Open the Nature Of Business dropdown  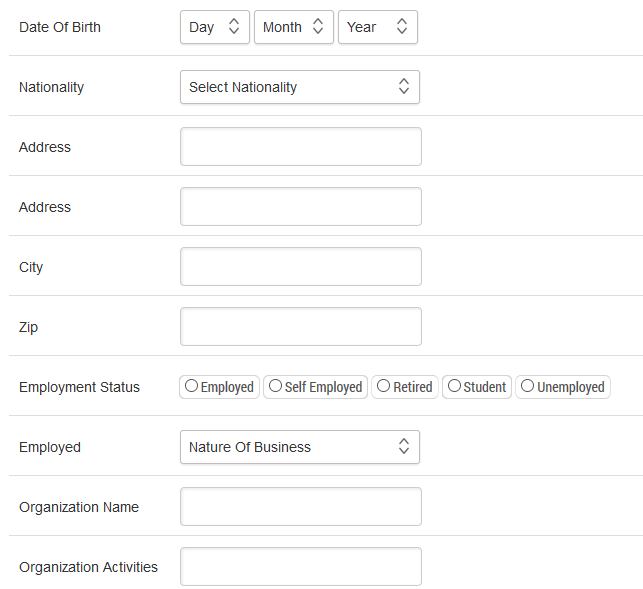point(300,447)
